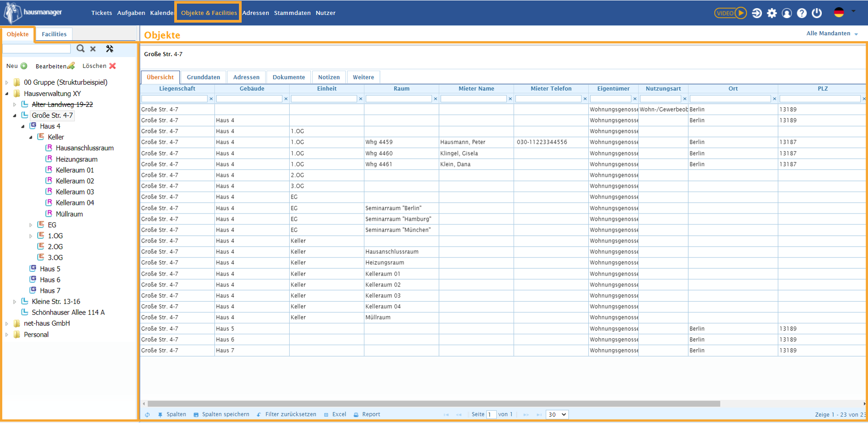Expand the net-haus GmbH folder
The height and width of the screenshot is (423, 868).
click(7, 323)
